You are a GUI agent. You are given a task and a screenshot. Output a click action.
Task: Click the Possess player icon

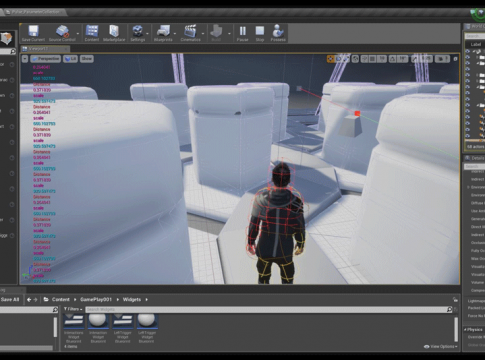pyautogui.click(x=278, y=33)
